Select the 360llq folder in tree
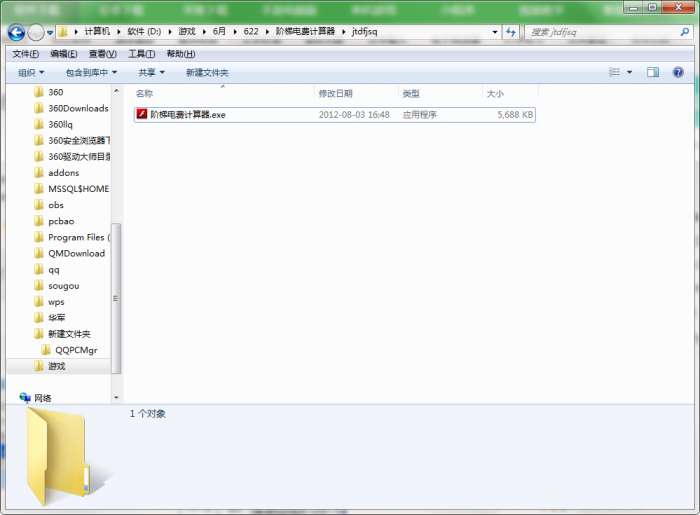 coord(60,125)
